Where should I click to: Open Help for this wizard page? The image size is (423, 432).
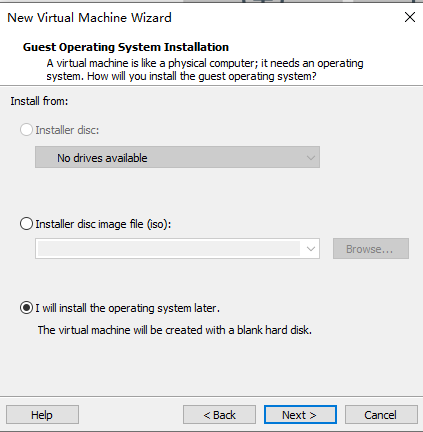click(42, 415)
